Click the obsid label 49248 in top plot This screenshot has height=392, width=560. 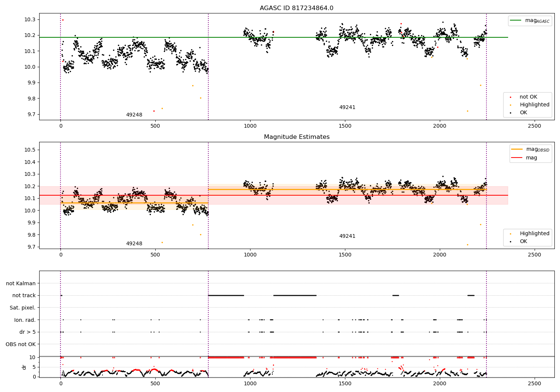pos(134,115)
